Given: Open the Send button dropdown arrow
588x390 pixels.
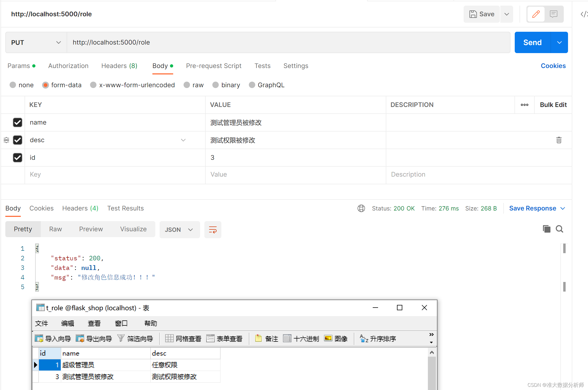Looking at the screenshot, I should click(559, 42).
